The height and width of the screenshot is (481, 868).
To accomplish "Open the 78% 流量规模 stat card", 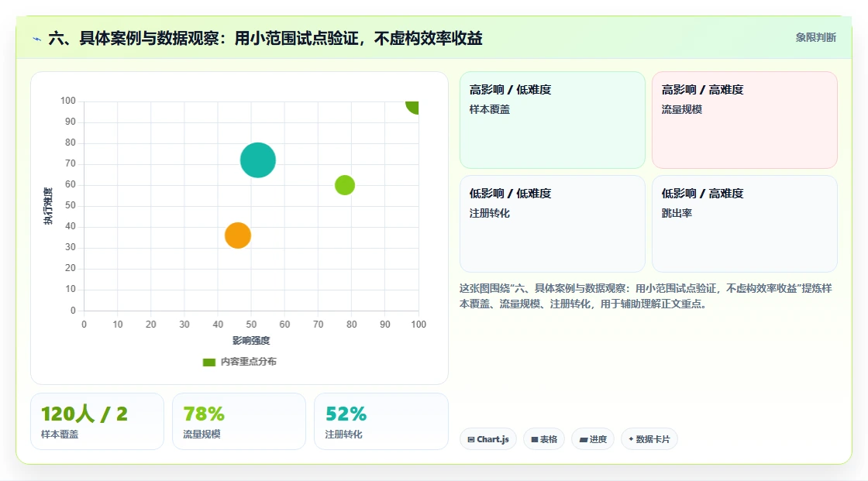I will (x=239, y=421).
